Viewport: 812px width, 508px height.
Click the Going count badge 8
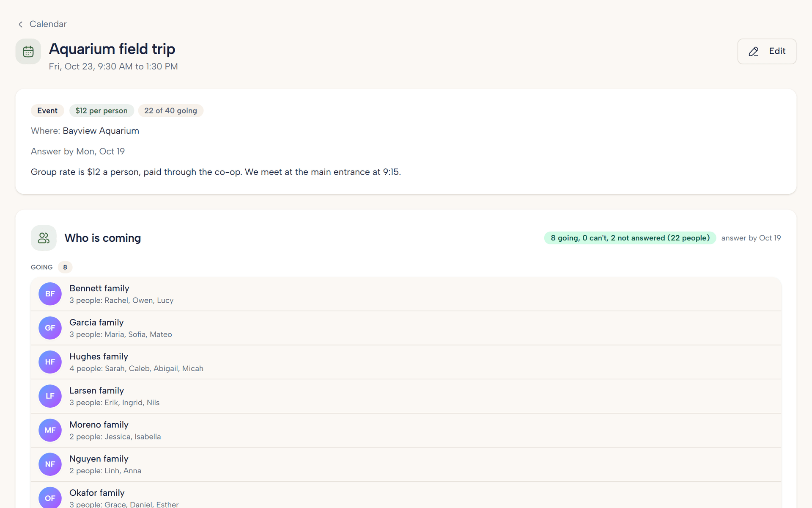tap(65, 267)
